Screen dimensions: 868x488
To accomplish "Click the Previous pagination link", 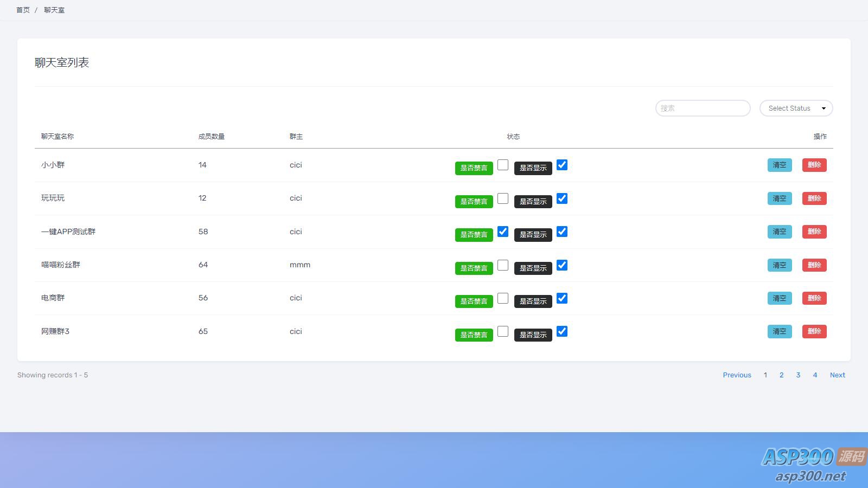I will 737,375.
